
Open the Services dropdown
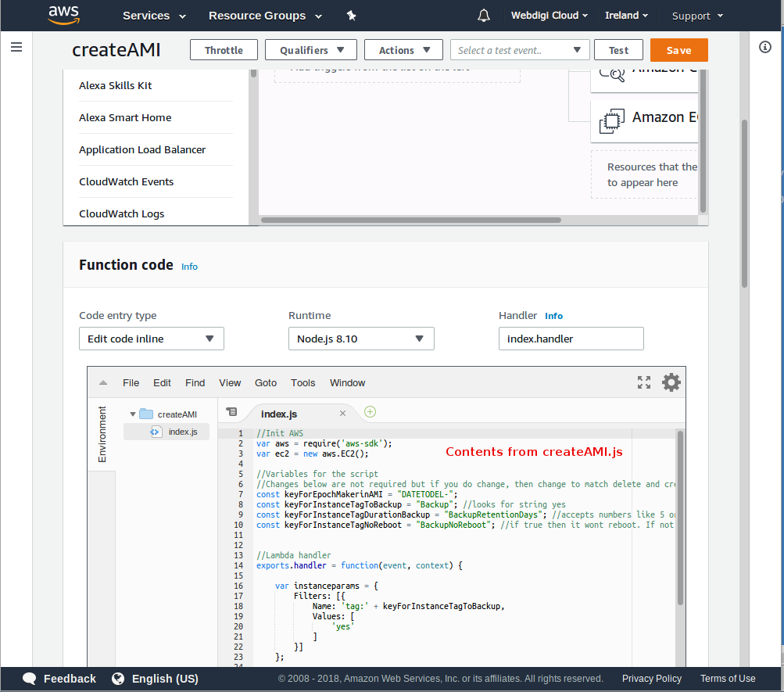[x=154, y=16]
